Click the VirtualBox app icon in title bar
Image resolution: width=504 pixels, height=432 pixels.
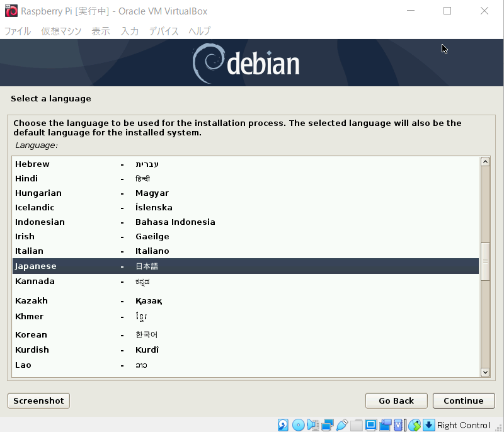click(11, 11)
